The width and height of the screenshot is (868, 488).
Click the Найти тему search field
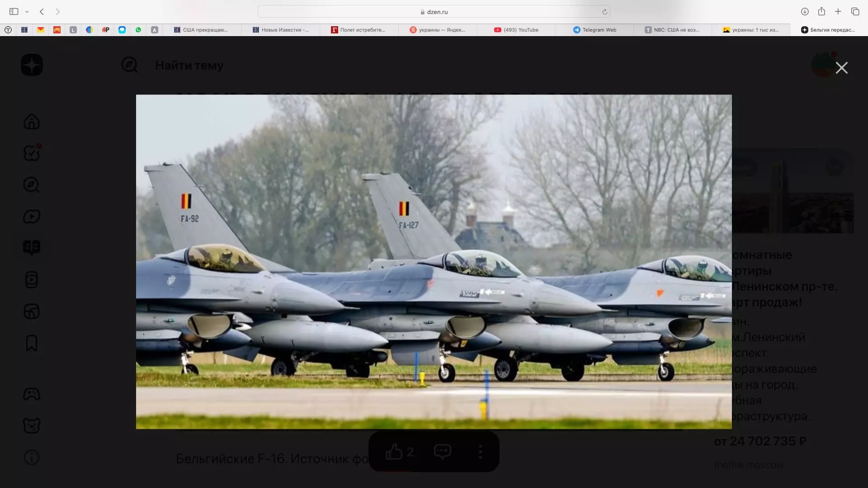pyautogui.click(x=189, y=66)
